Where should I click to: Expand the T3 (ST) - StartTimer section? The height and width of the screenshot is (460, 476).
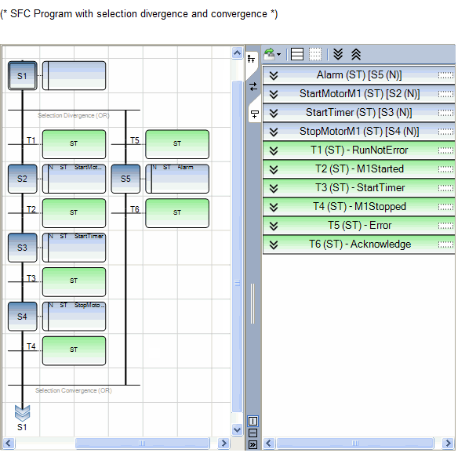click(x=274, y=188)
